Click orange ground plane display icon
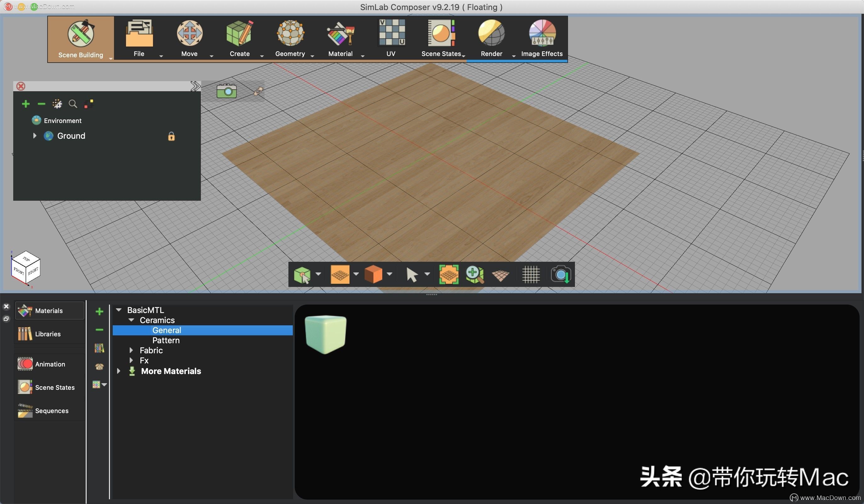 point(340,274)
